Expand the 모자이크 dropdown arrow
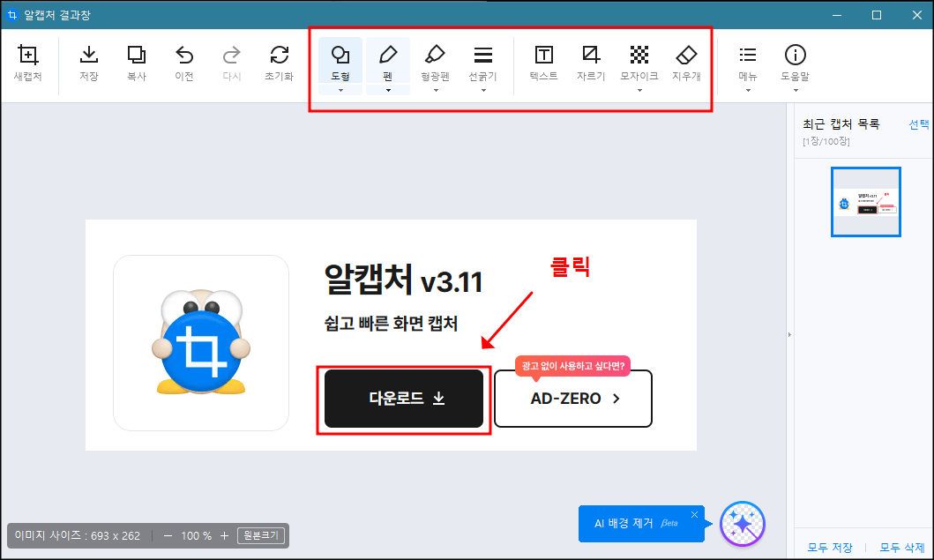Image resolution: width=934 pixels, height=560 pixels. (x=639, y=91)
